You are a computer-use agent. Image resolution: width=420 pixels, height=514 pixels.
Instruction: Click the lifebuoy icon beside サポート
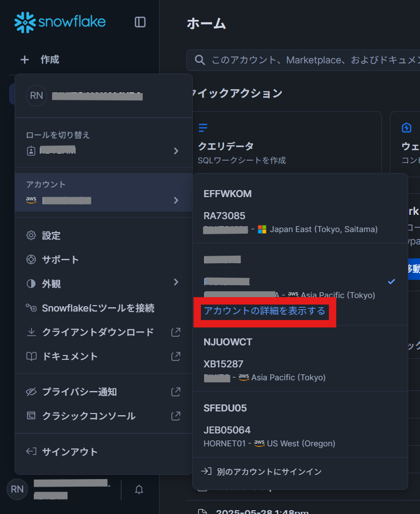tap(31, 259)
